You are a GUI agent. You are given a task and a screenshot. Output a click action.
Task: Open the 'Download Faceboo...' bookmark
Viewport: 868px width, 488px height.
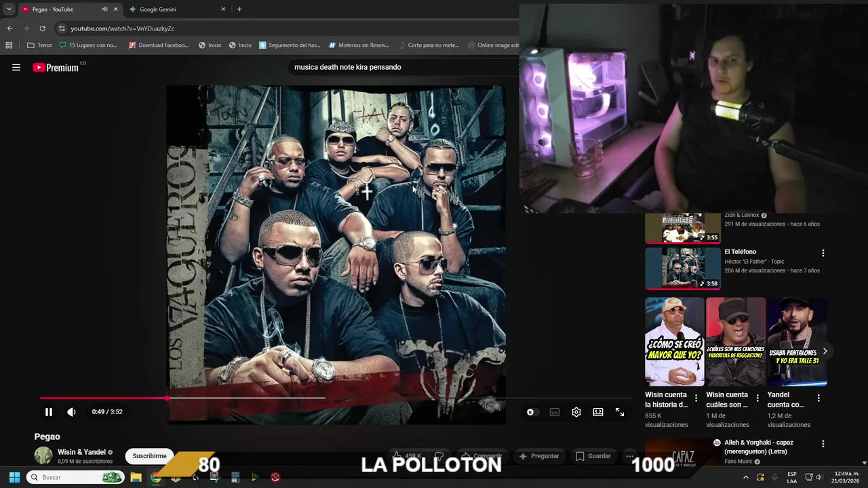[158, 45]
